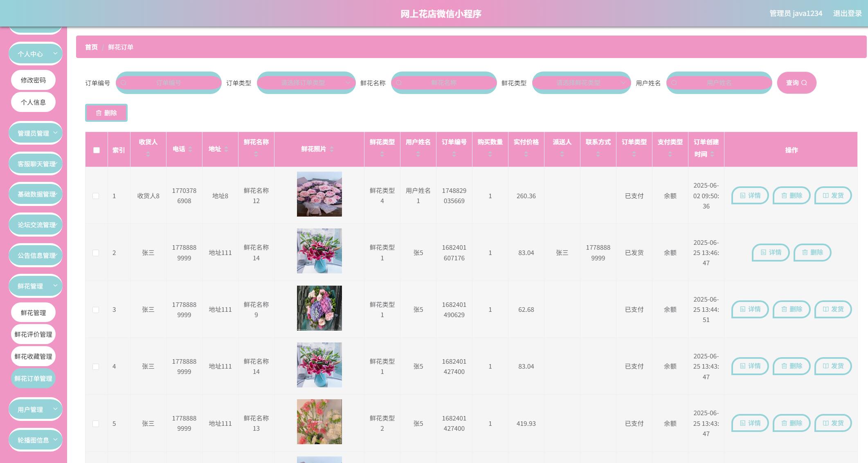Open 详情 for order row 1
Image resolution: width=868 pixels, height=463 pixels.
click(x=750, y=196)
